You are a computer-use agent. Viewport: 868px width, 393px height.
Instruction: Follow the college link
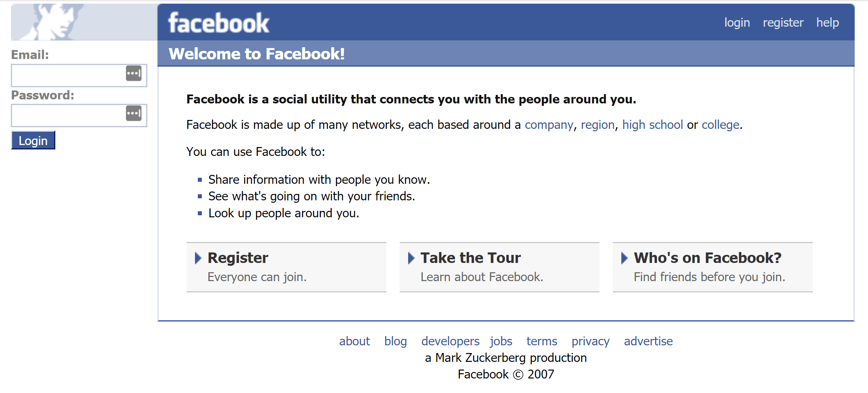(x=720, y=125)
